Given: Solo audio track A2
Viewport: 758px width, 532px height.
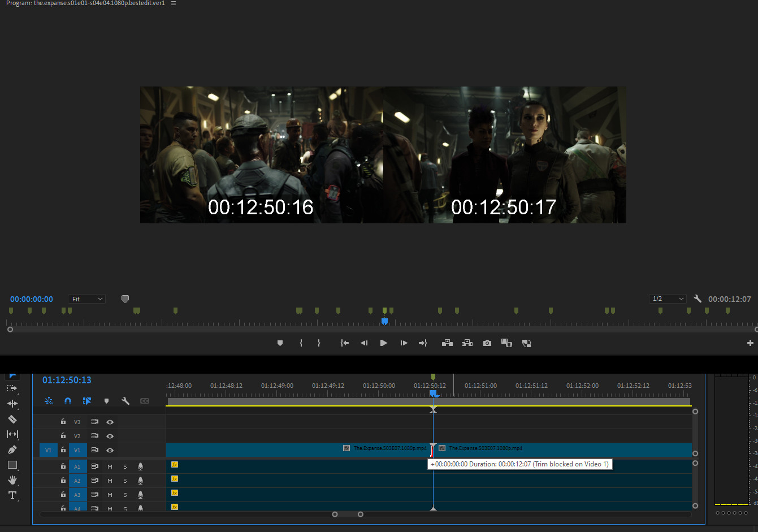Looking at the screenshot, I should [x=125, y=481].
